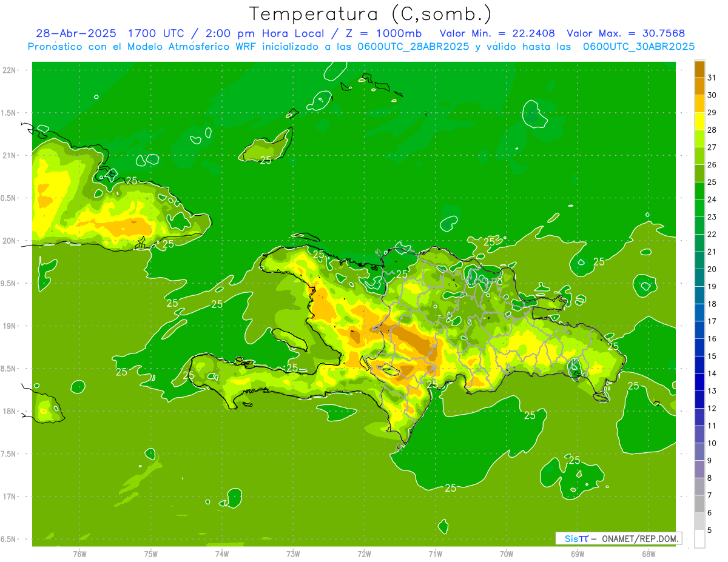Image resolution: width=728 pixels, height=562 pixels.
Task: Click the legend value '31'
Action: (x=712, y=78)
